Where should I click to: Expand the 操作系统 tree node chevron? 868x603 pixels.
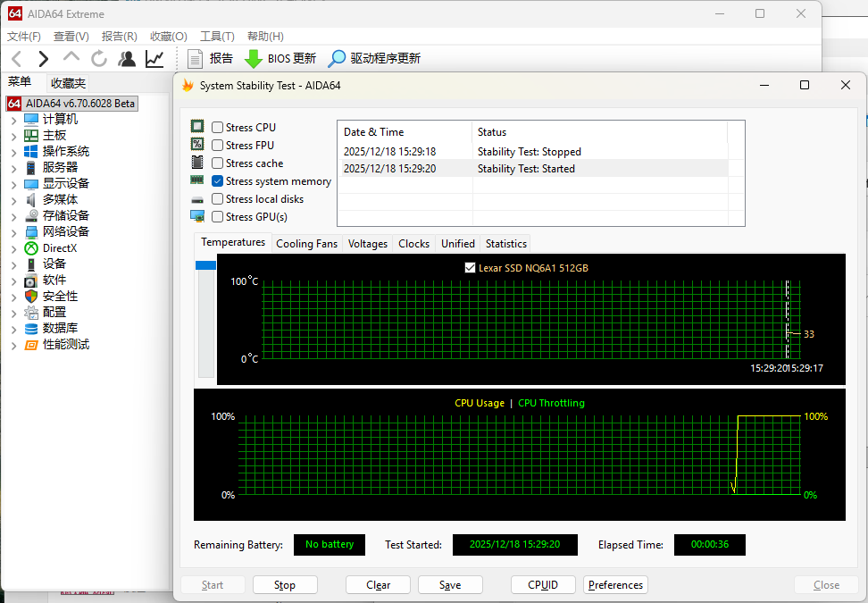(13, 152)
